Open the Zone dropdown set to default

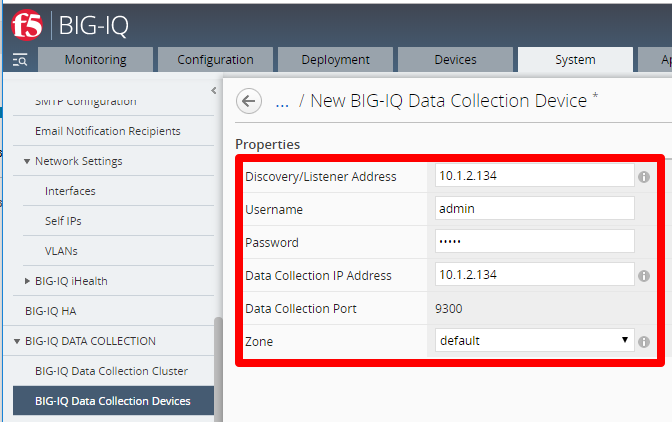point(534,340)
